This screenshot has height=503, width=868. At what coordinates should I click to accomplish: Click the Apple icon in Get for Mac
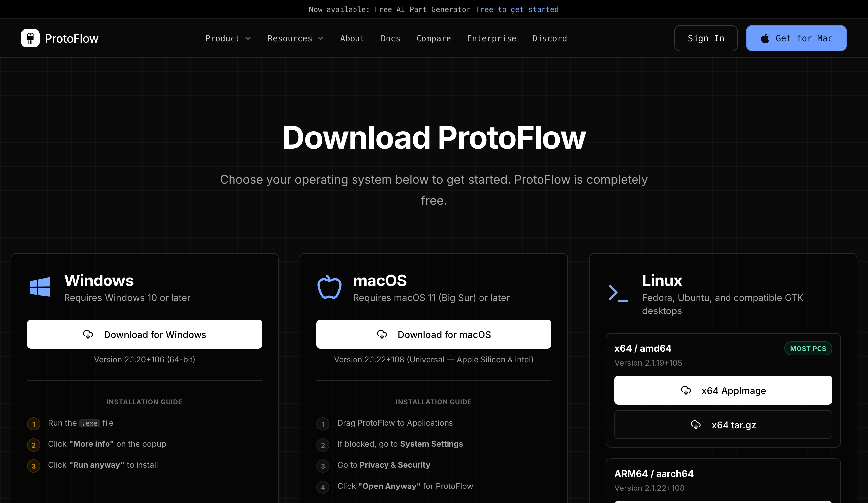[765, 38]
